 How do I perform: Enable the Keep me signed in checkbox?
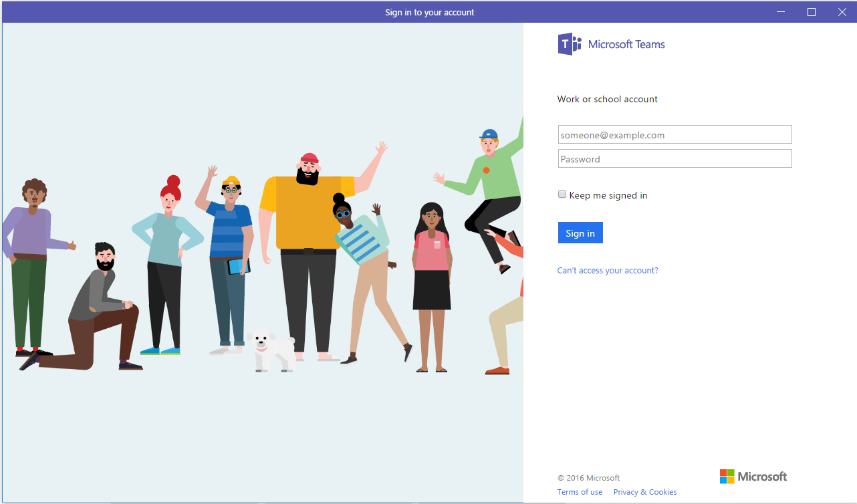(562, 195)
